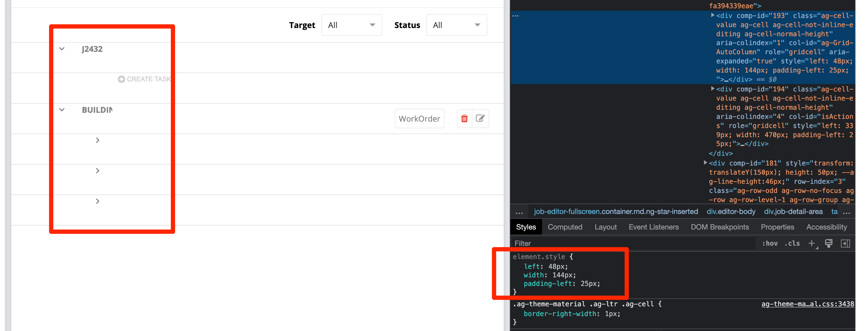Collapse the BUILDIN group row
The width and height of the screenshot is (868, 331).
[62, 110]
